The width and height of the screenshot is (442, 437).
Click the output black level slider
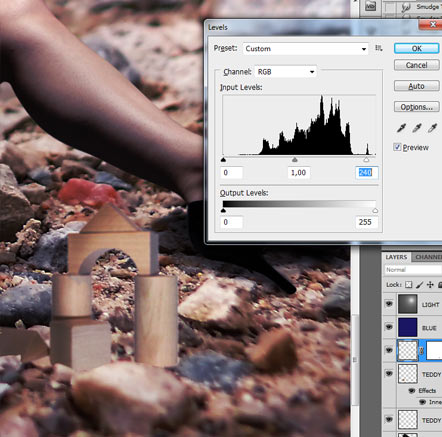(223, 210)
